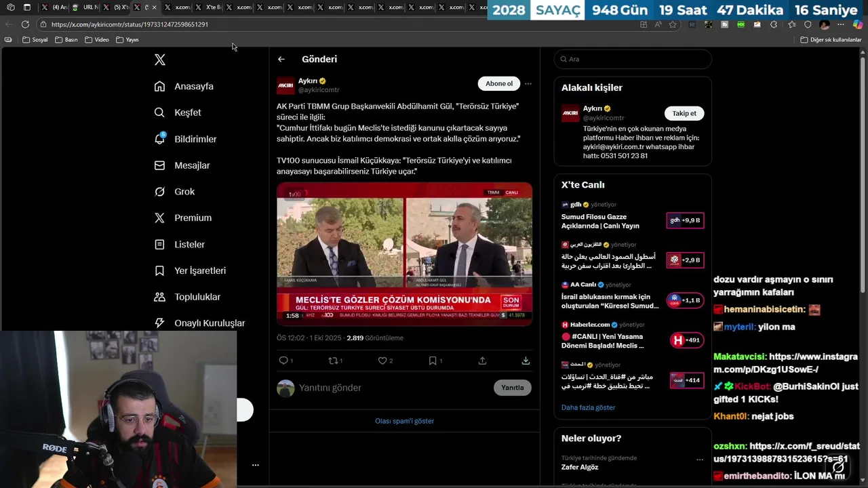The width and height of the screenshot is (868, 488).
Task: Click the shield browser essentials icon
Action: point(808,24)
